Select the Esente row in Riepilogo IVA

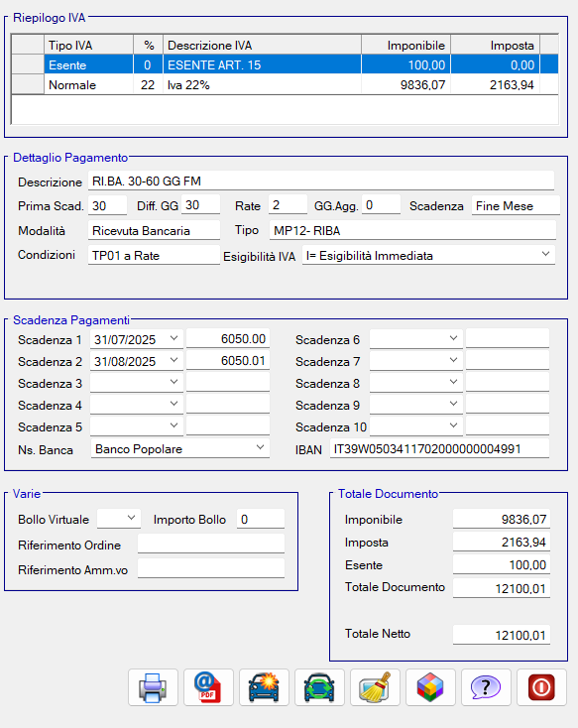(285, 64)
